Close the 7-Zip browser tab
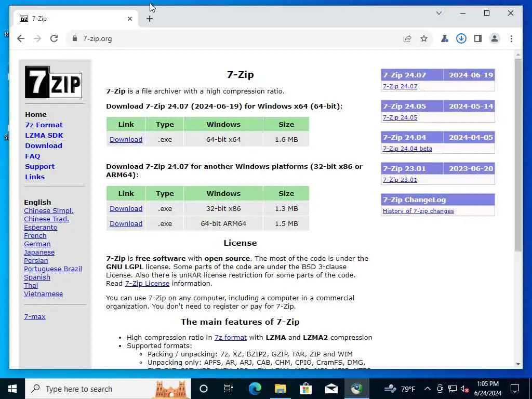The width and height of the screenshot is (532, 399). coord(129,19)
